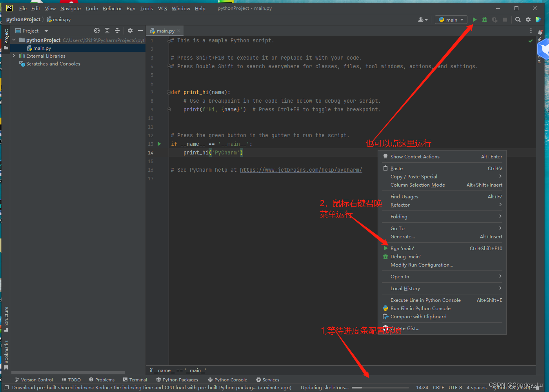
Task: Choose Show Context Actions
Action: tap(442, 156)
